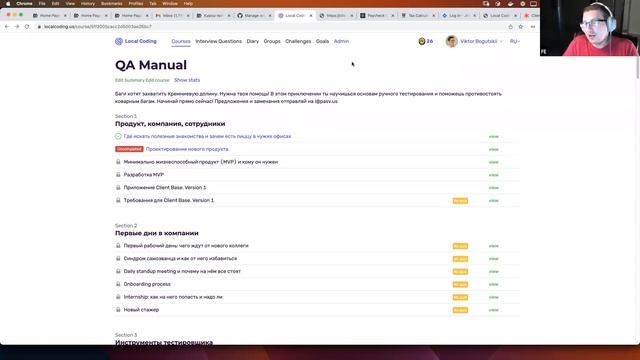
Task: Click view link for Приложение Client Base row
Action: point(493,188)
